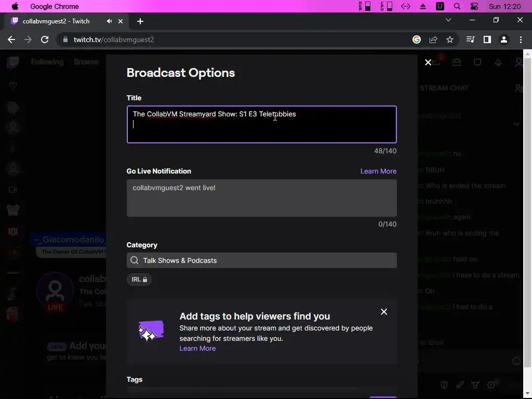
Task: Go back to the previous page
Action: [11, 39]
